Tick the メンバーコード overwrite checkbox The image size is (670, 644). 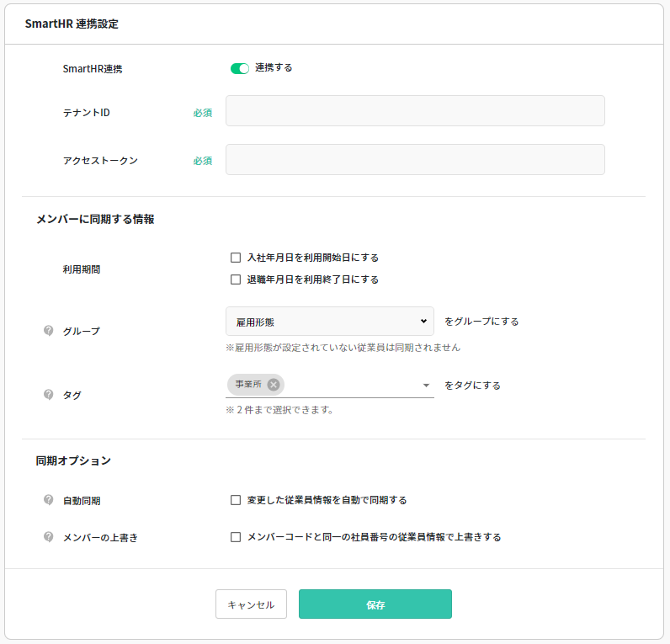point(236,537)
